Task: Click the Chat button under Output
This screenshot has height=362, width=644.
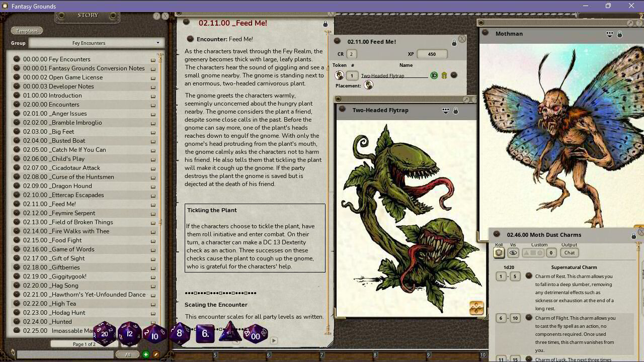Action: tap(569, 253)
